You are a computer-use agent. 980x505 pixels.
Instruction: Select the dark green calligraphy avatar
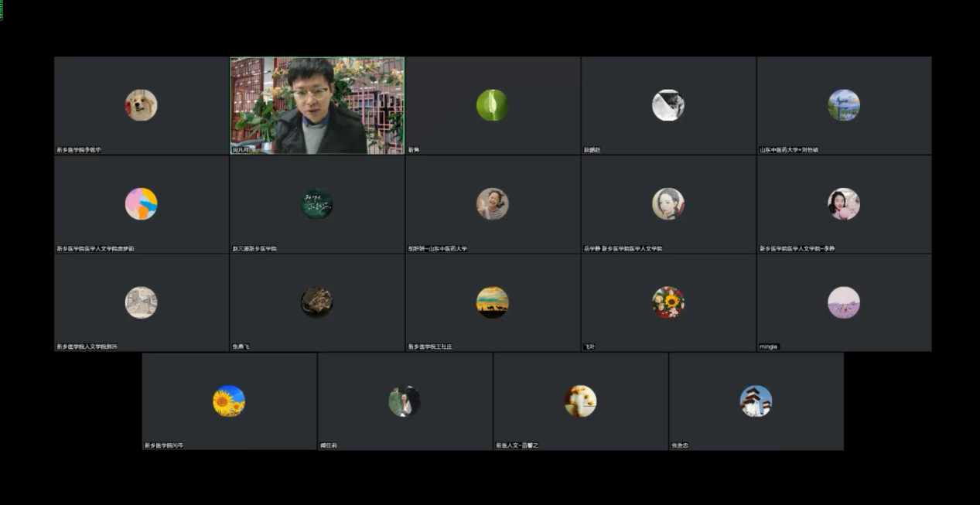click(x=316, y=204)
